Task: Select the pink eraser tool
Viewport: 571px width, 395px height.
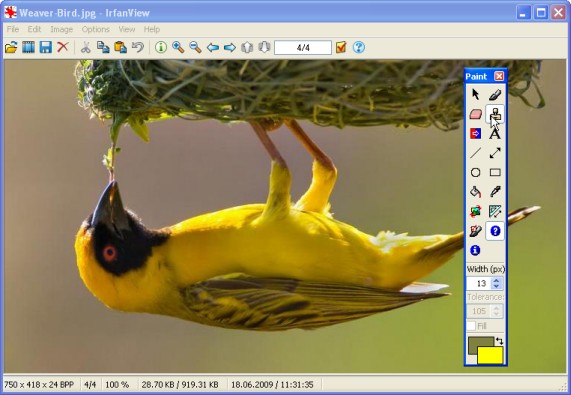Action: click(x=475, y=114)
